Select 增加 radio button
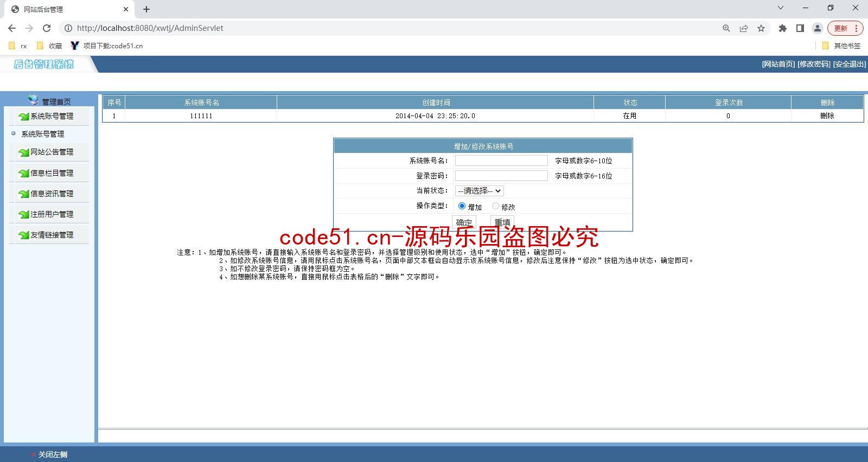The image size is (868, 462). tap(462, 206)
